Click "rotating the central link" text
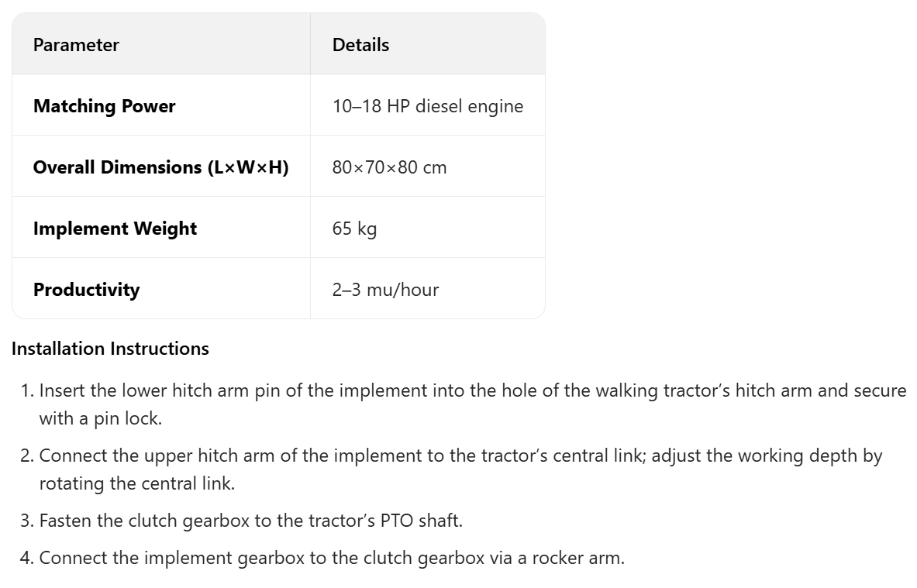This screenshot has width=917, height=588. coord(136,484)
